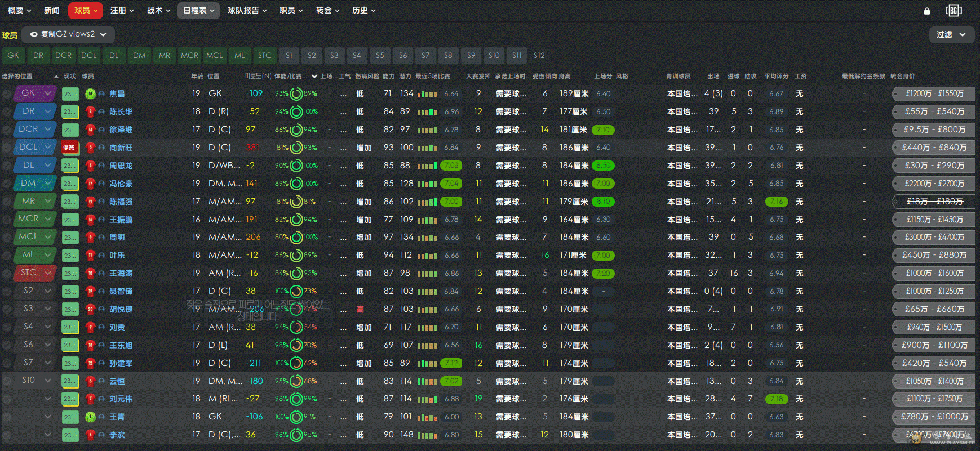Click 冯伦豪's shirt icon
Viewport: 980px width, 451px height.
[x=90, y=184]
